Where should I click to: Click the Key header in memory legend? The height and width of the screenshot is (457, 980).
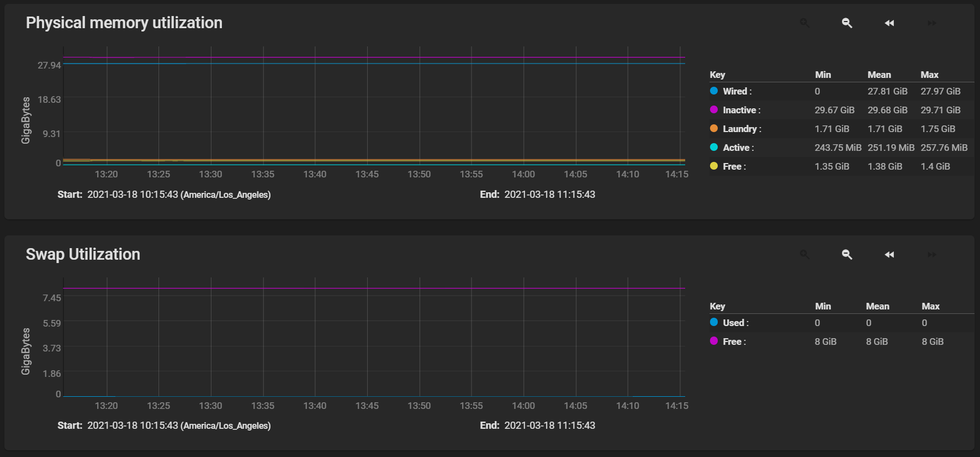click(x=717, y=75)
